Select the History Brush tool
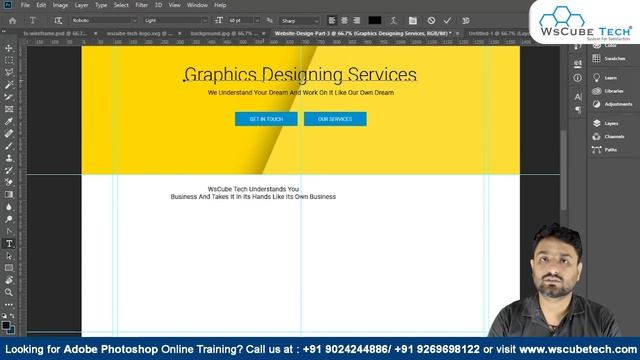This screenshot has height=360, width=640. (x=9, y=170)
